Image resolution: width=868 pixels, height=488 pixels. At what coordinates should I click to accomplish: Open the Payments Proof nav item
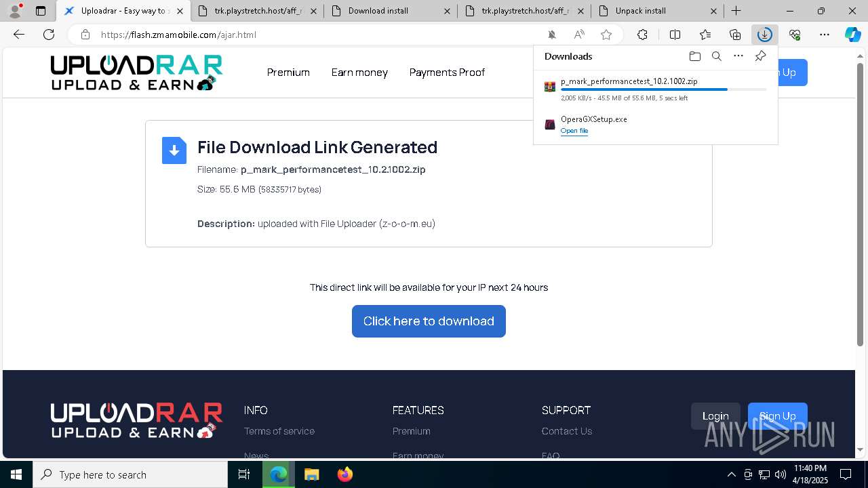(x=447, y=73)
